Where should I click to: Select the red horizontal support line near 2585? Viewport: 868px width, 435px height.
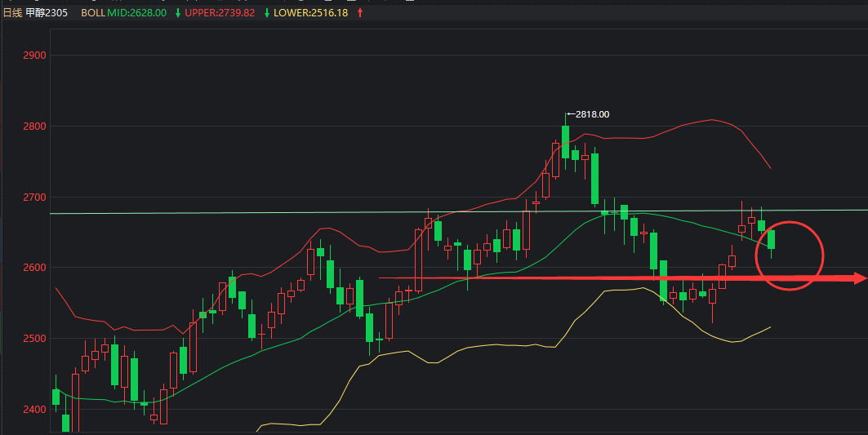(x=572, y=278)
